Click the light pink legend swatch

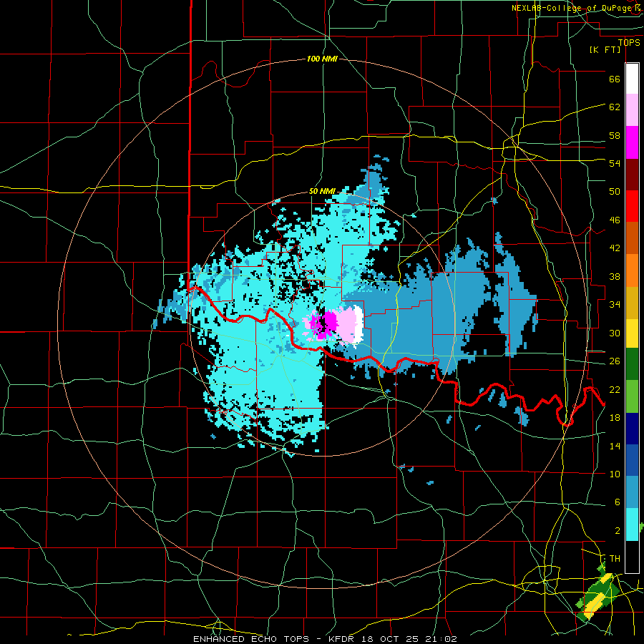632,110
